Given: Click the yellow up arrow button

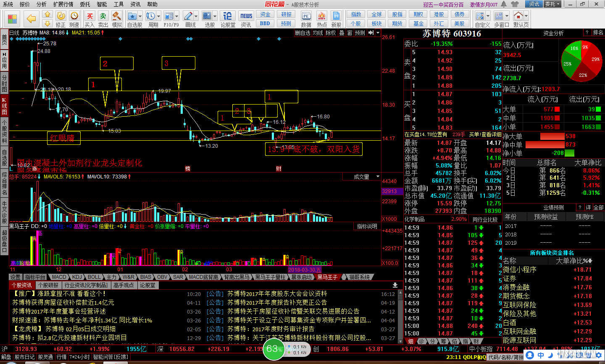Looking at the screenshot, I should [47, 15].
